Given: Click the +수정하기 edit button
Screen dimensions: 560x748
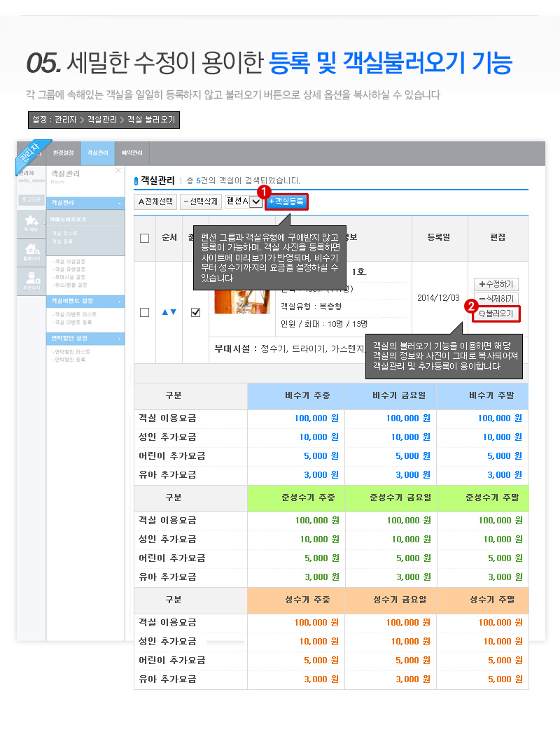Looking at the screenshot, I should coord(496,284).
